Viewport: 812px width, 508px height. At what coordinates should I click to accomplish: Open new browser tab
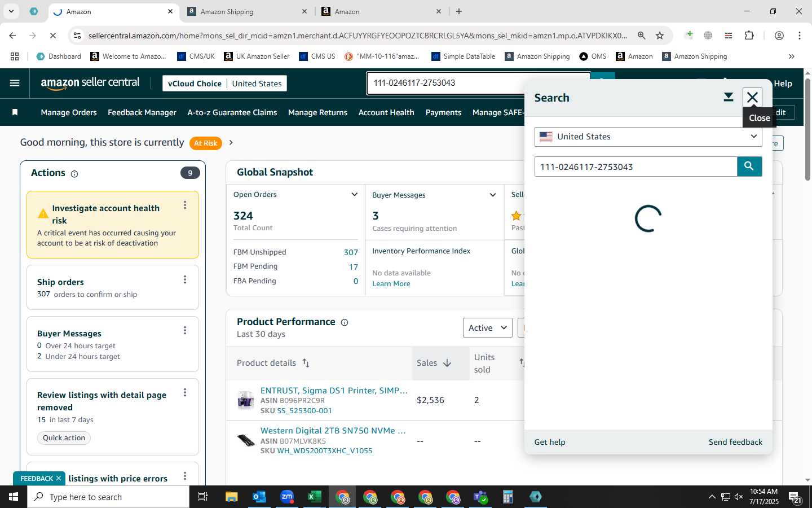[x=459, y=11]
